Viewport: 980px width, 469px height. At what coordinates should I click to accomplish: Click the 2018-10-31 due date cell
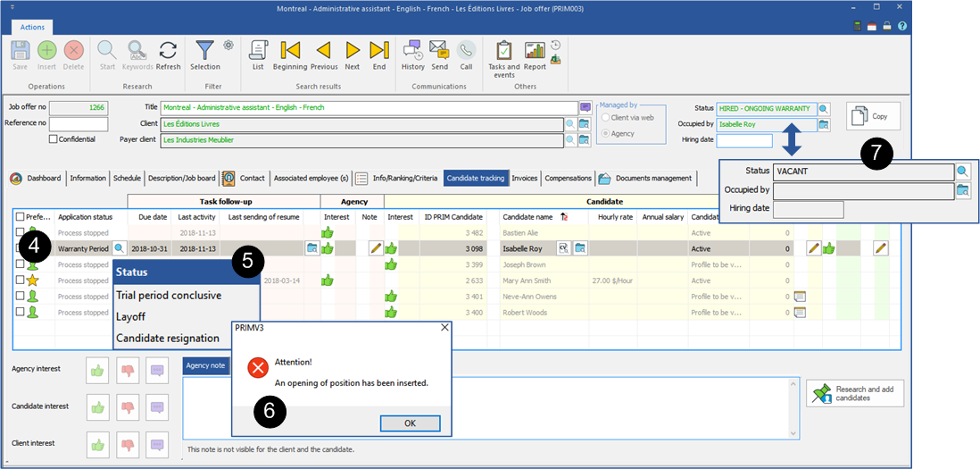[150, 249]
